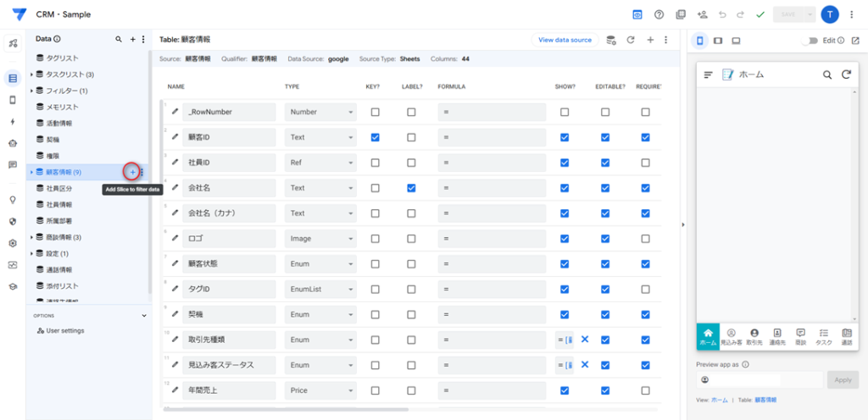The height and width of the screenshot is (420, 868).
Task: Switch preview to tablet view
Action: pos(718,41)
